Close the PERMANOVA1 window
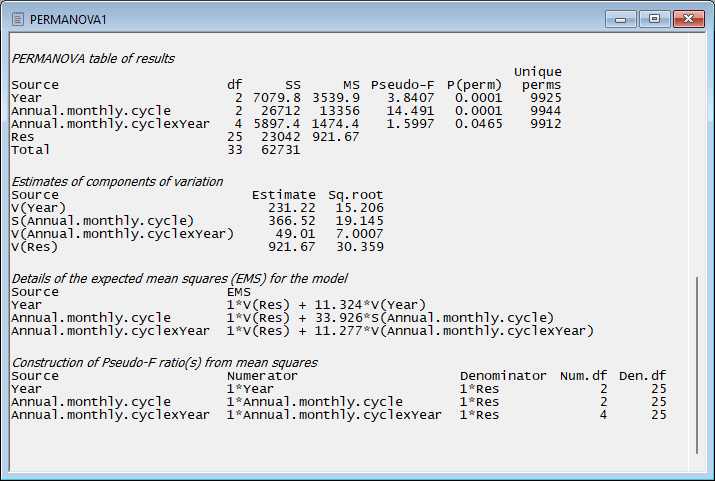This screenshot has width=715, height=481. point(687,18)
